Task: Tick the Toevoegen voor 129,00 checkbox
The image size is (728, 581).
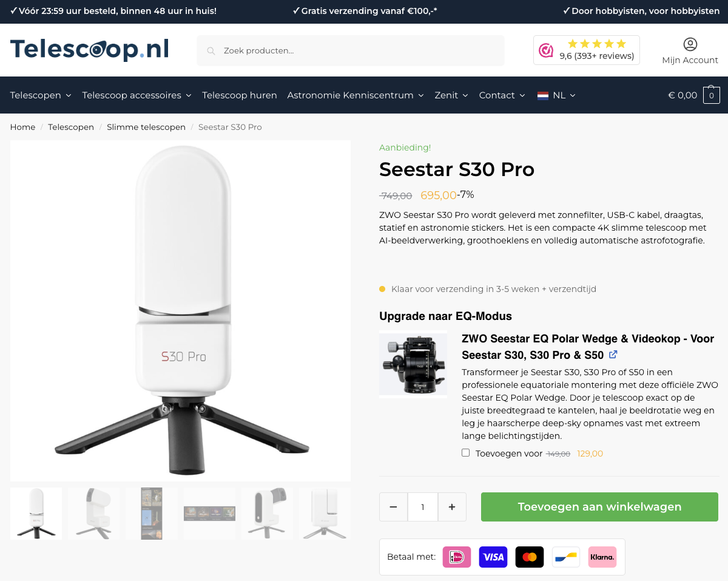Action: click(465, 453)
